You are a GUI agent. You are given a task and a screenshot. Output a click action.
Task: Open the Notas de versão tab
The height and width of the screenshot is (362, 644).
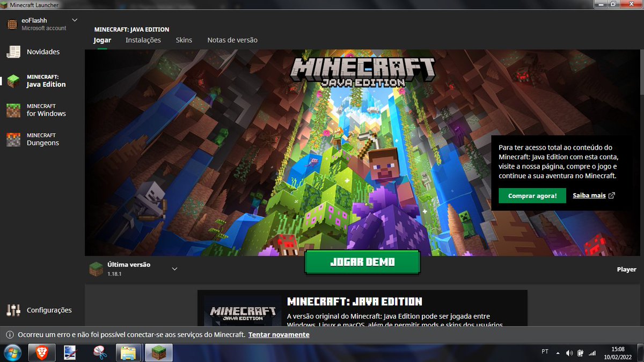(x=232, y=40)
